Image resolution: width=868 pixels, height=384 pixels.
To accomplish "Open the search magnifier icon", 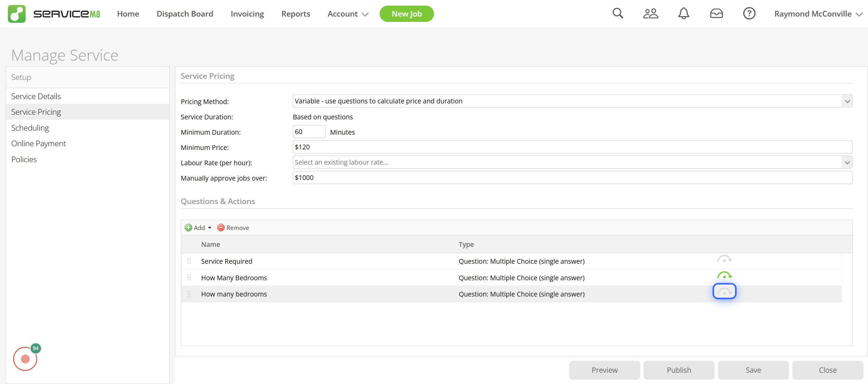I will 618,13.
